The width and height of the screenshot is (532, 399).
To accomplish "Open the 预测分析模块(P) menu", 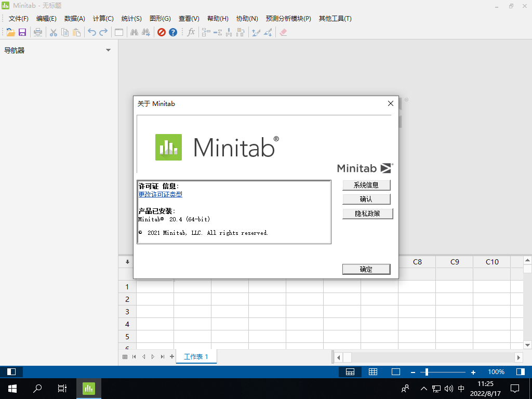I will coord(288,19).
